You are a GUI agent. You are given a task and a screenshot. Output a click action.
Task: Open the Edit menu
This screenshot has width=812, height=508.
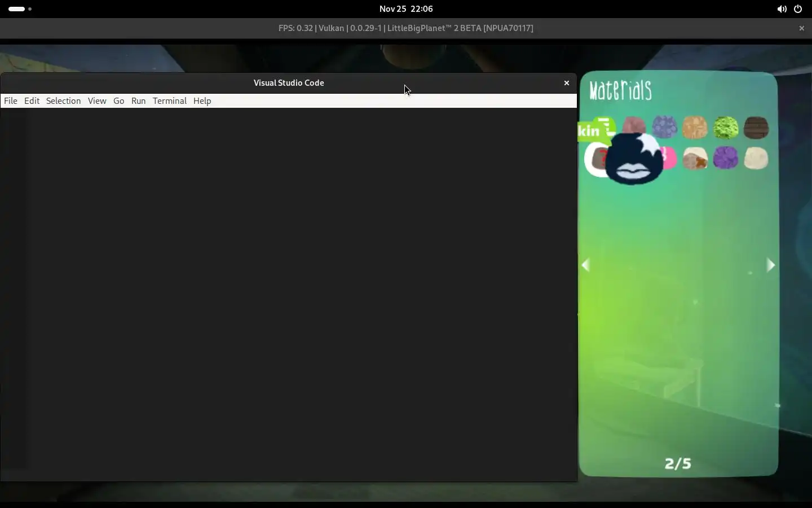(x=32, y=101)
